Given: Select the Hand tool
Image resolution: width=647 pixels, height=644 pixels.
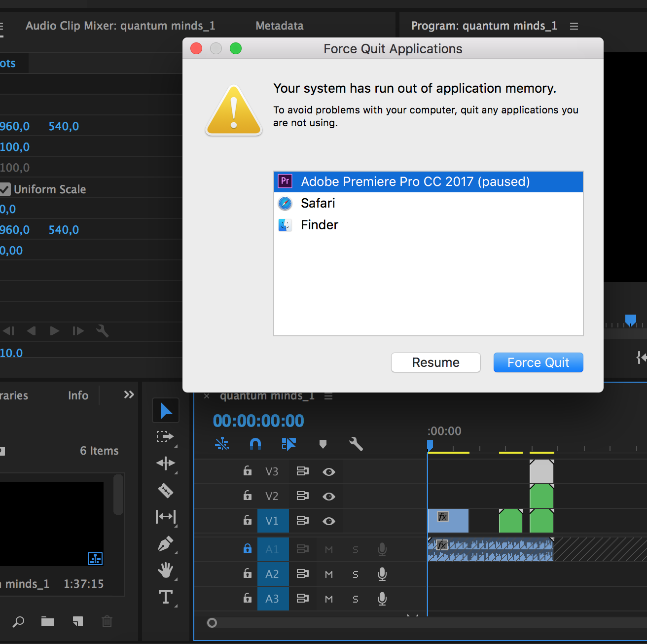Looking at the screenshot, I should 165,571.
